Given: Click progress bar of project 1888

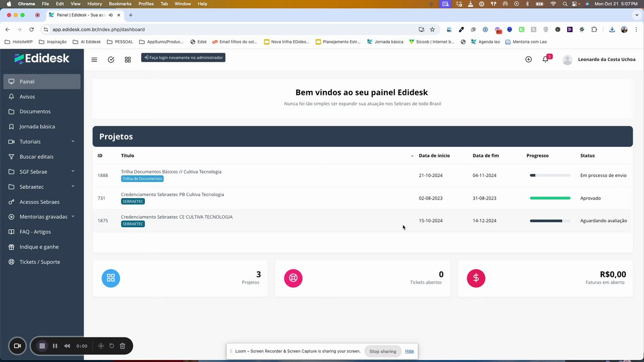Looking at the screenshot, I should [550, 175].
